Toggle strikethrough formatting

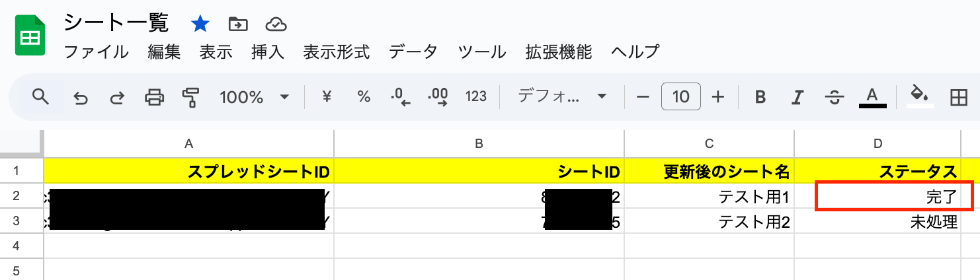tap(835, 98)
